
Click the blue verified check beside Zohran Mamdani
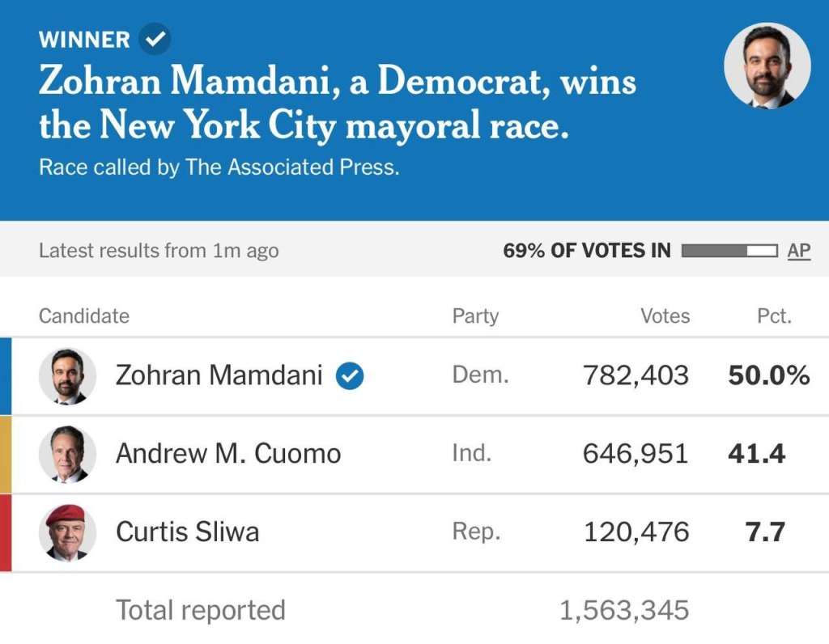coord(350,375)
